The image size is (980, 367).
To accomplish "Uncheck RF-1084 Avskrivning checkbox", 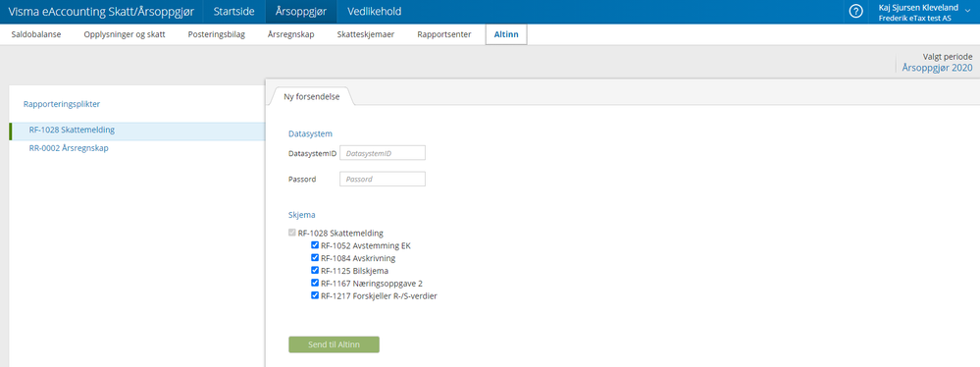I will [x=315, y=258].
